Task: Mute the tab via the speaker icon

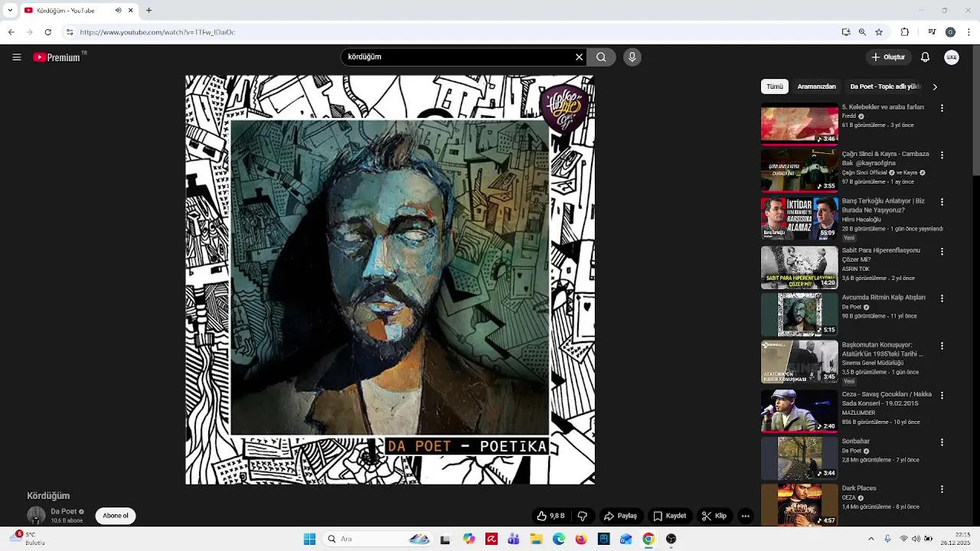Action: (x=119, y=11)
